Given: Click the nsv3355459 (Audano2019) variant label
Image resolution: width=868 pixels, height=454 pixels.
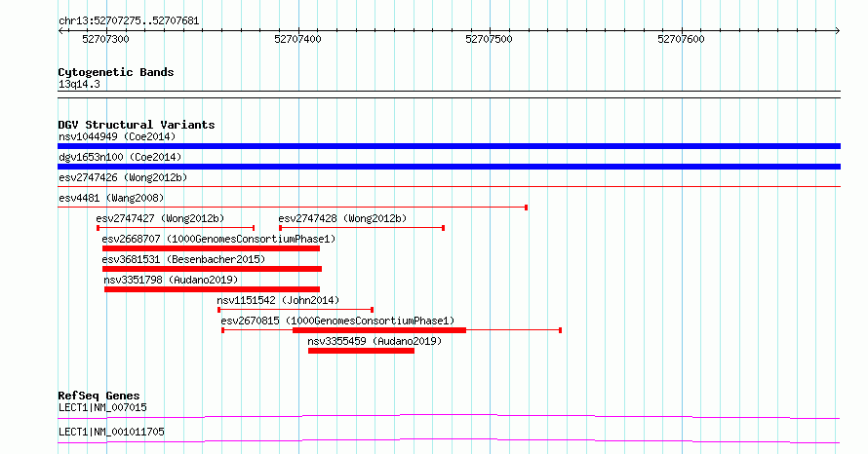Looking at the screenshot, I should pos(375,341).
